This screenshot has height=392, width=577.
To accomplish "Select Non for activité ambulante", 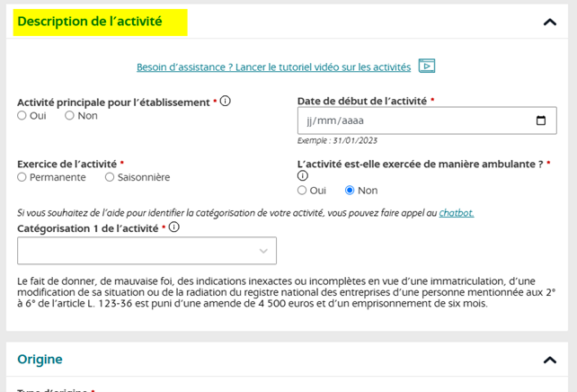I will [351, 191].
